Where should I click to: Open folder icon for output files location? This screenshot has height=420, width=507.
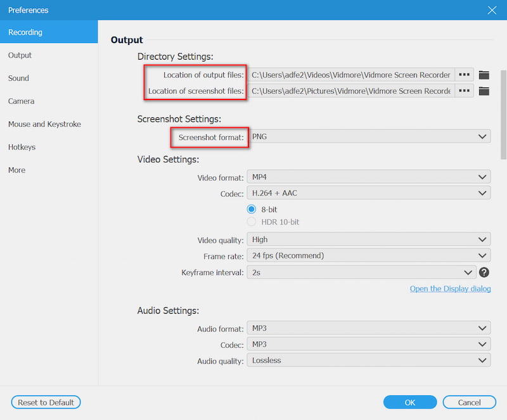[484, 75]
